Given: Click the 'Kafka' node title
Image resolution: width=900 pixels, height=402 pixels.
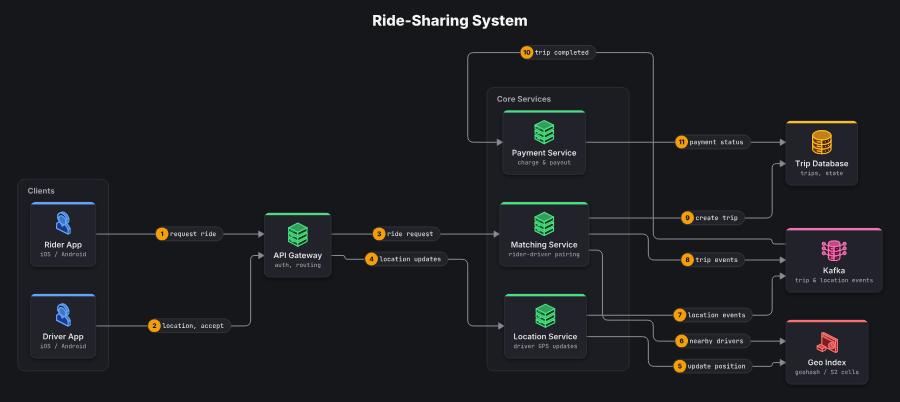Looking at the screenshot, I should click(833, 270).
